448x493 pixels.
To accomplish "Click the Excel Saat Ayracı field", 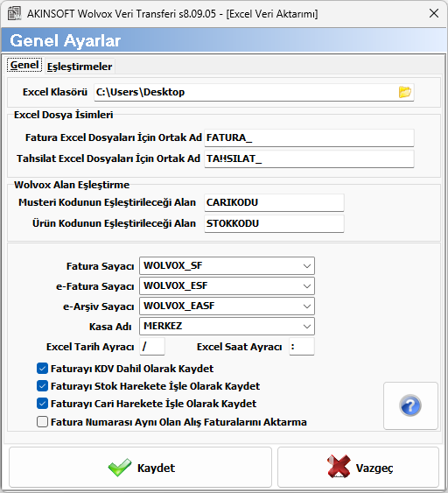I will pos(302,347).
